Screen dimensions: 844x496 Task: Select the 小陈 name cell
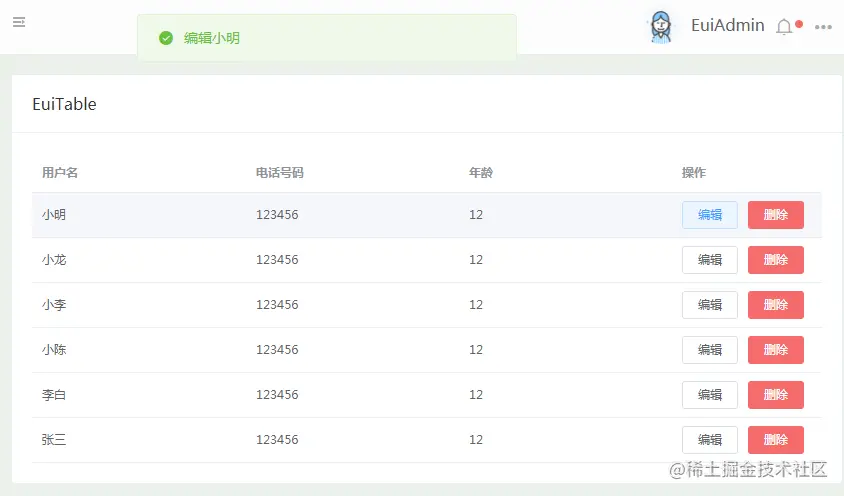(54, 350)
